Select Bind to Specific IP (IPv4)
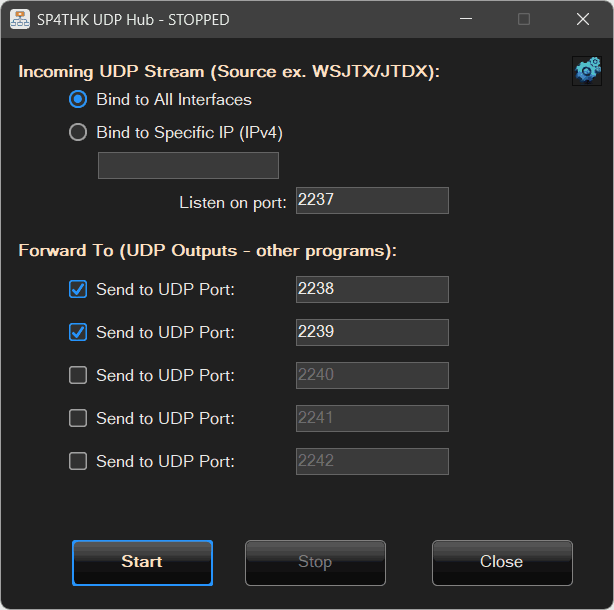Screen dimensions: 614x610 pos(78,132)
